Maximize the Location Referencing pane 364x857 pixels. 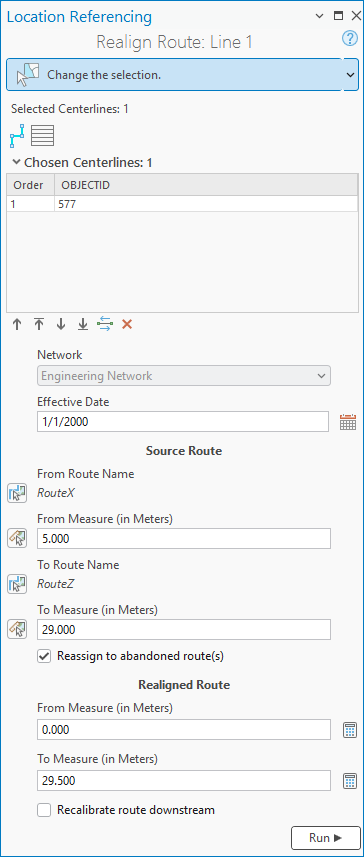(x=339, y=16)
